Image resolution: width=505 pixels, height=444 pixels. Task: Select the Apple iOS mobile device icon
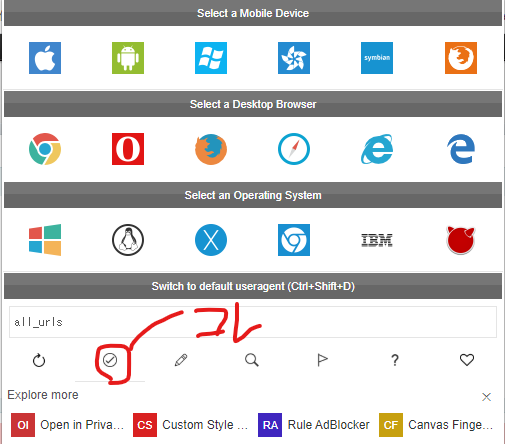click(x=45, y=58)
